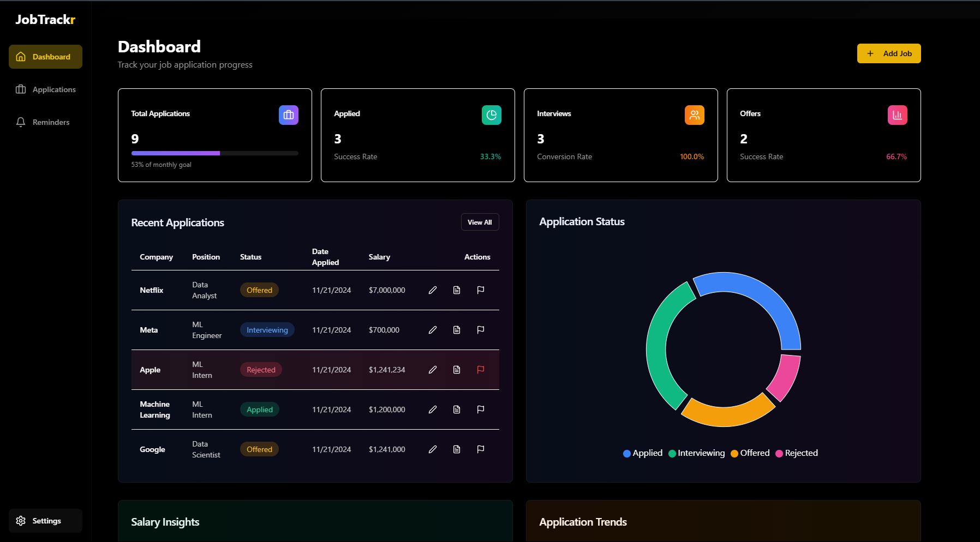Select the bar chart icon on Offers card
The width and height of the screenshot is (980, 542).
tap(897, 115)
